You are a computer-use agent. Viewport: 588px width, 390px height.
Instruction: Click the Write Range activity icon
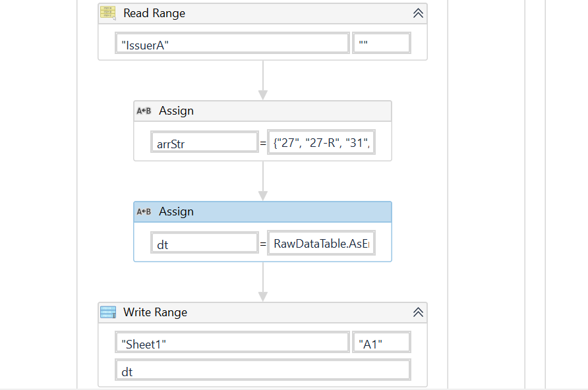(108, 312)
